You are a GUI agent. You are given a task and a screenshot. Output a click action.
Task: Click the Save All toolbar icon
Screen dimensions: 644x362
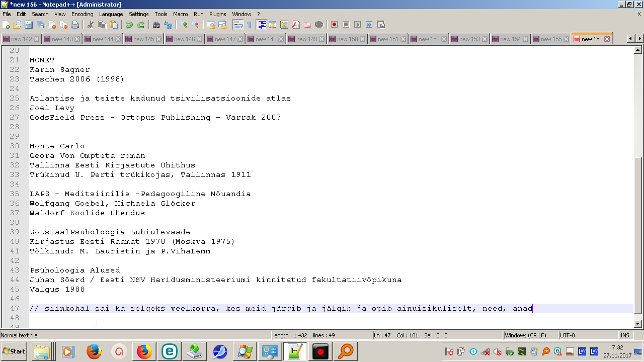point(40,25)
